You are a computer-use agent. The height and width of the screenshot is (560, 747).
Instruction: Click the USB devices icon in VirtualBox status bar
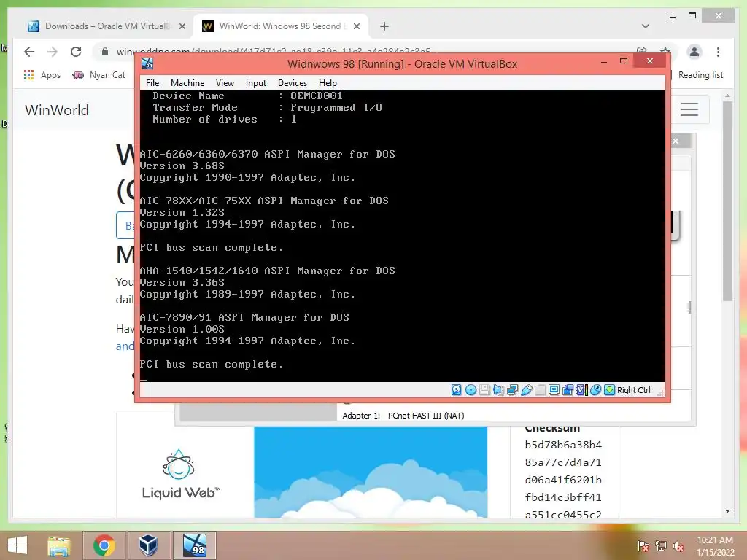[527, 390]
